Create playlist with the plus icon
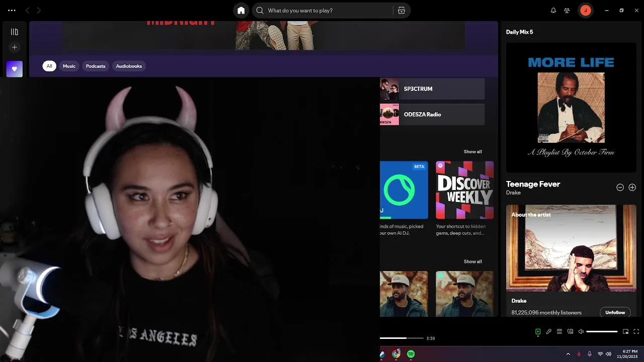This screenshot has width=644, height=362. (15, 47)
